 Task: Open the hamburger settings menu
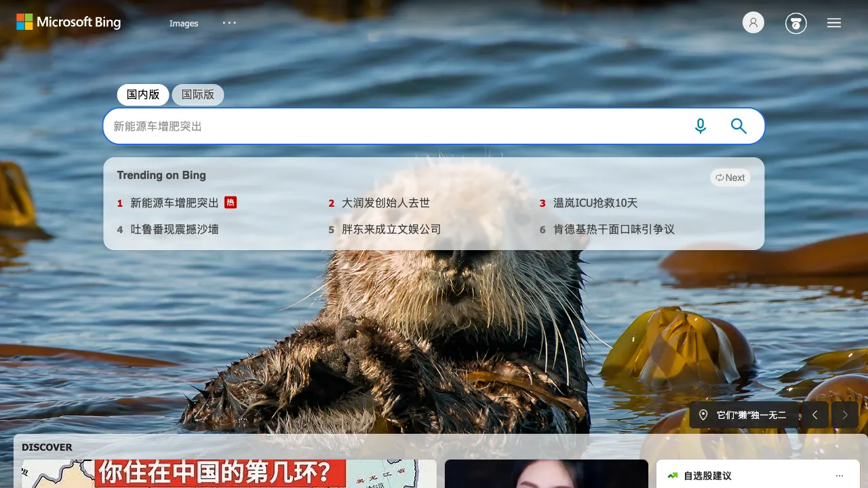834,23
